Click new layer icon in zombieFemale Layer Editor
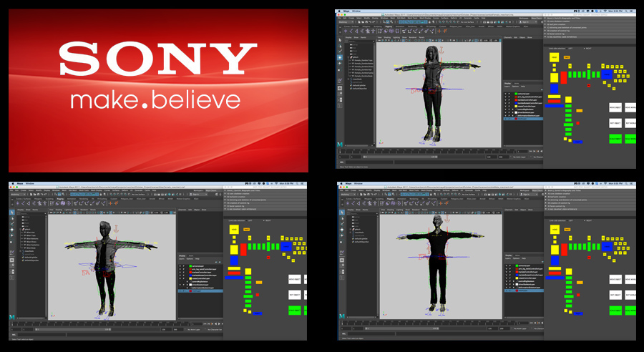 [x=542, y=90]
